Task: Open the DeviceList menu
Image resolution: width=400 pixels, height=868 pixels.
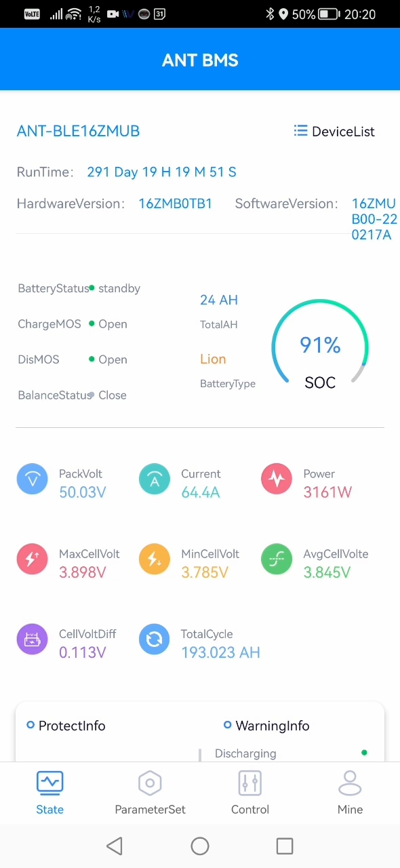Action: [x=334, y=132]
